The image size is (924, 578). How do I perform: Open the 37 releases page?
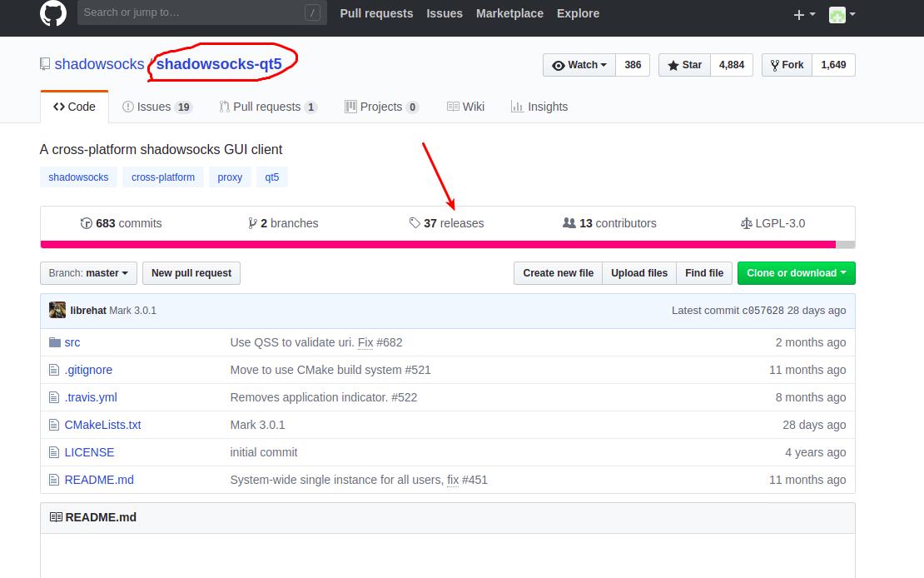pos(447,223)
